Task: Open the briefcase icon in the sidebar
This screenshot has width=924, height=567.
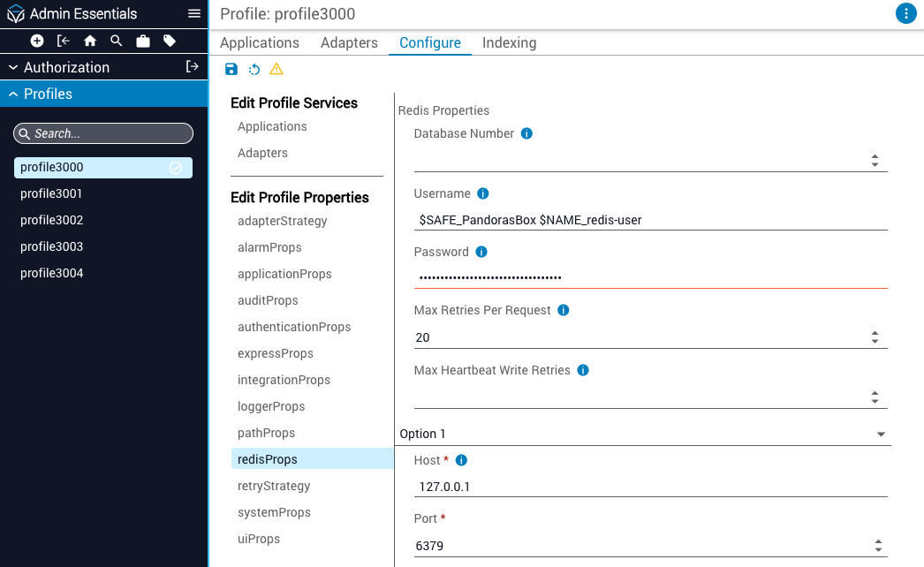Action: coord(144,40)
